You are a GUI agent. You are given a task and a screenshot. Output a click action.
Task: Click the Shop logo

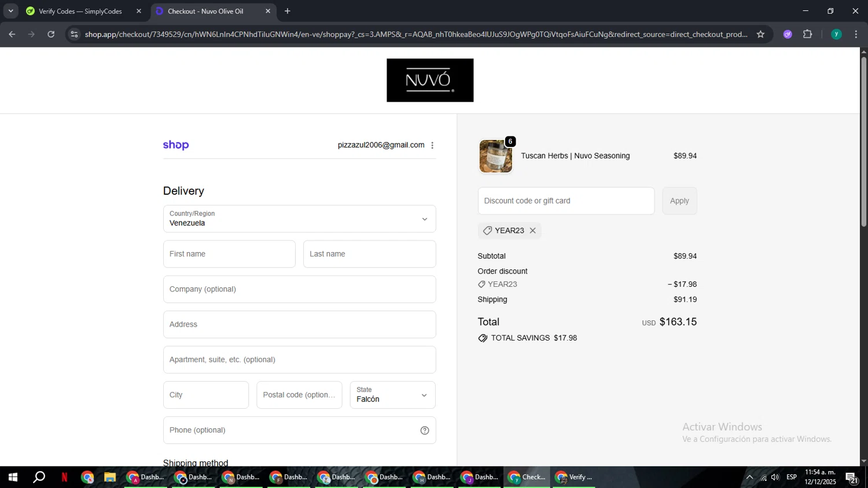tap(176, 145)
